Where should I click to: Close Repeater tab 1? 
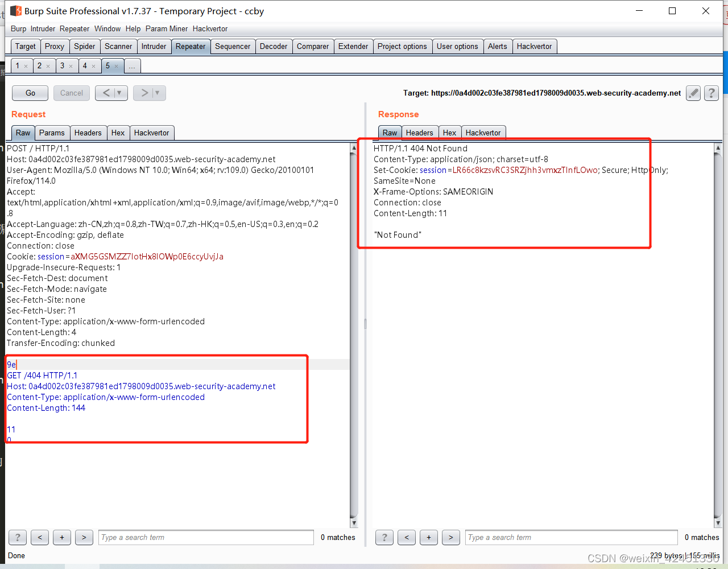click(26, 66)
